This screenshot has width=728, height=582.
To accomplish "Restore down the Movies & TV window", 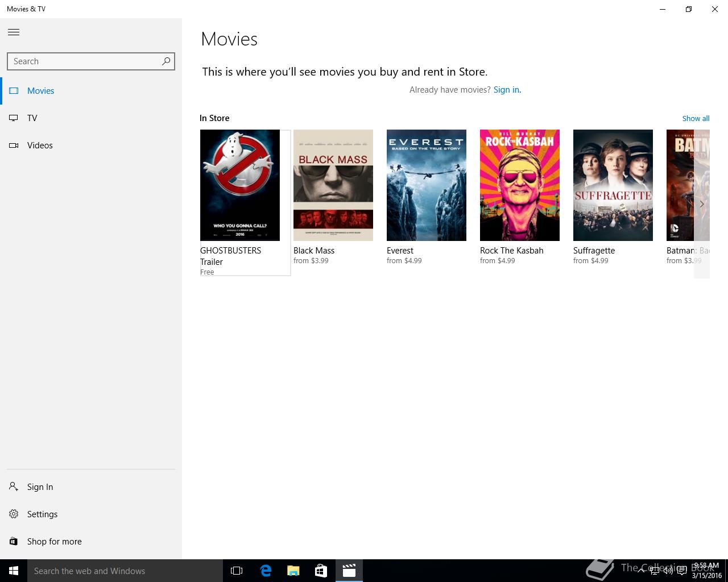I will pos(689,9).
